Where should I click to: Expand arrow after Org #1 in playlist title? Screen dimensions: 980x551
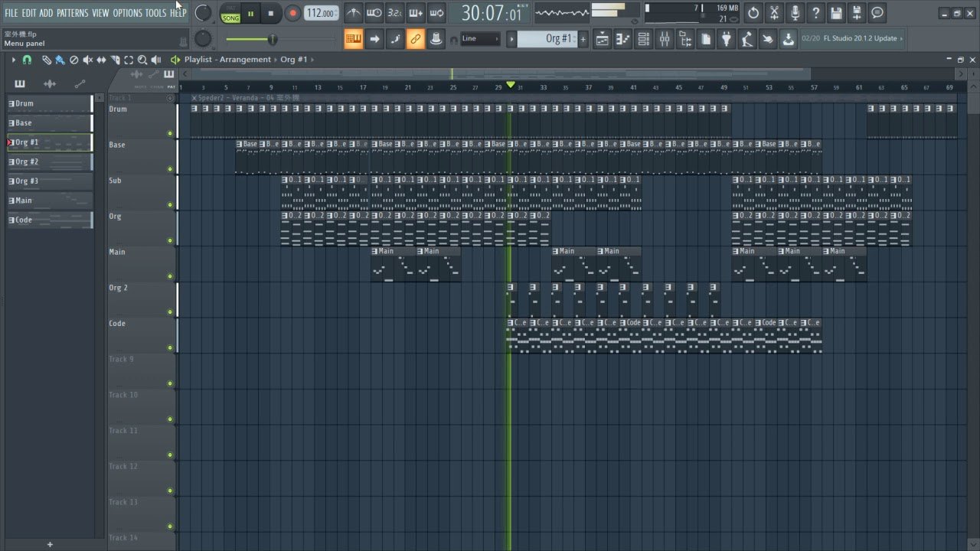pyautogui.click(x=312, y=60)
